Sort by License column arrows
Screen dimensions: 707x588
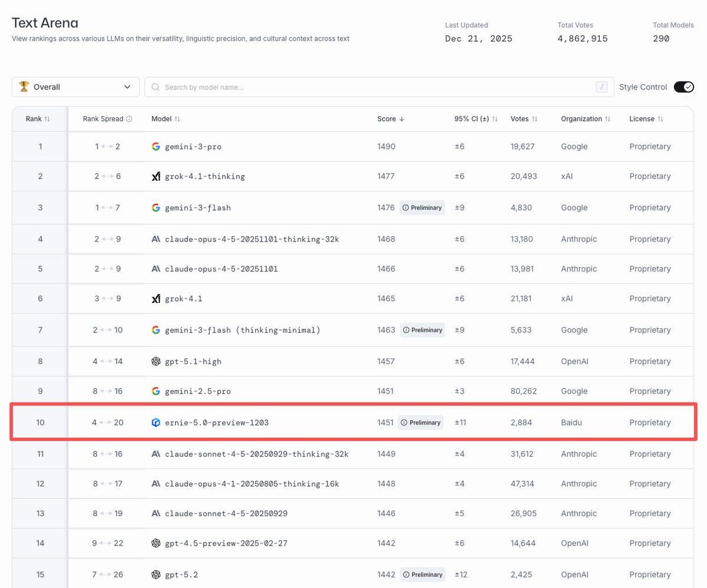click(x=660, y=119)
